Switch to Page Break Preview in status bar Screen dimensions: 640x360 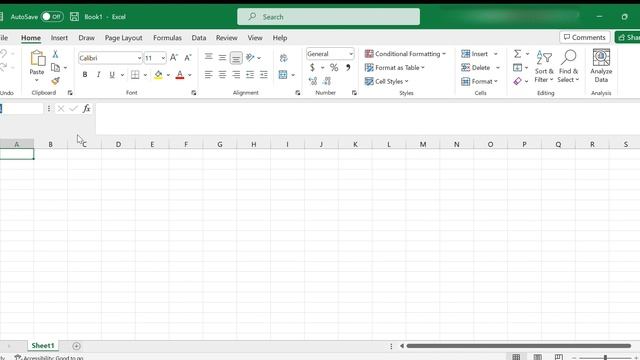click(x=559, y=357)
